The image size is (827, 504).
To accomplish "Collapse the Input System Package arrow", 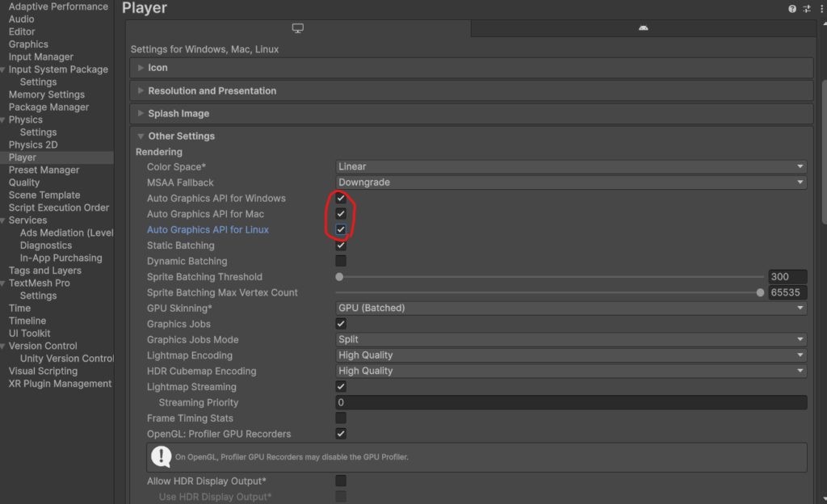I will (3, 69).
